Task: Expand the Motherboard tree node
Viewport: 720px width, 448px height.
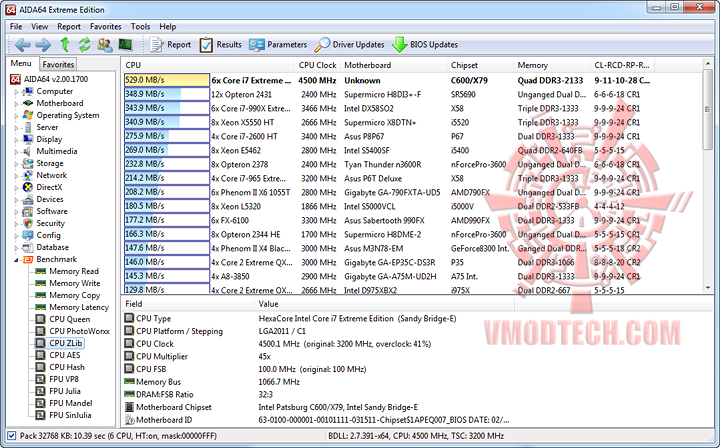Action: (x=16, y=104)
